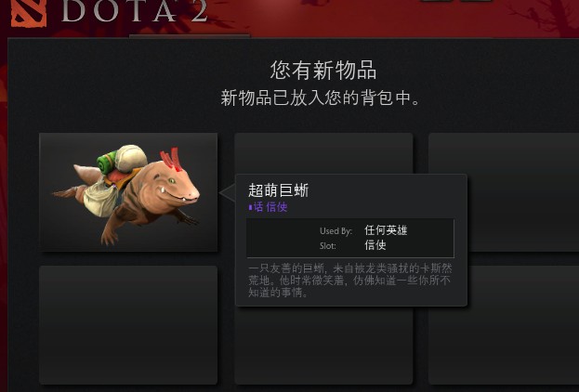579x392 pixels.
Task: Click the DOTA 2 title wordmark
Action: [134, 11]
